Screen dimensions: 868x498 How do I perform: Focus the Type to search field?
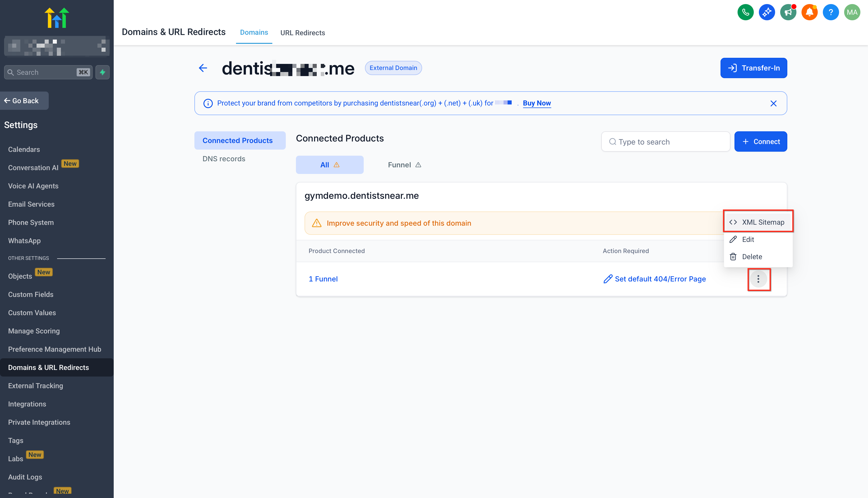[x=665, y=141]
